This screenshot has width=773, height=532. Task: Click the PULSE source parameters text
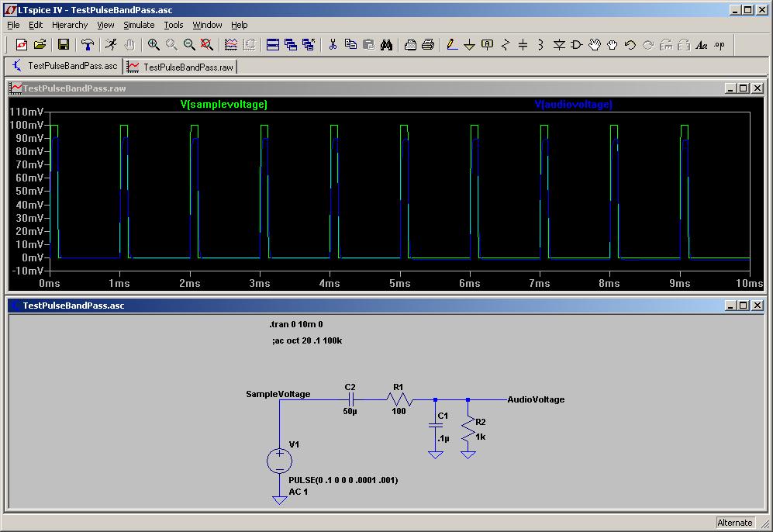coord(343,480)
